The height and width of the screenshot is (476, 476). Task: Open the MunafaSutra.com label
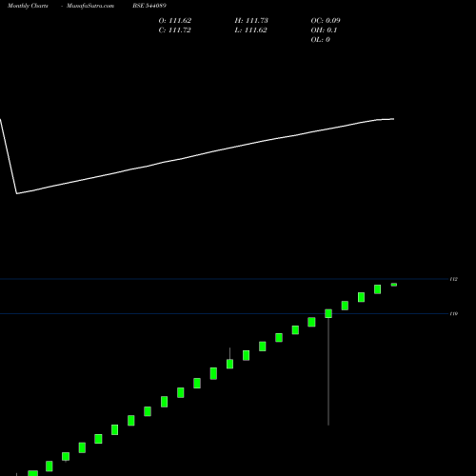tap(90, 6)
